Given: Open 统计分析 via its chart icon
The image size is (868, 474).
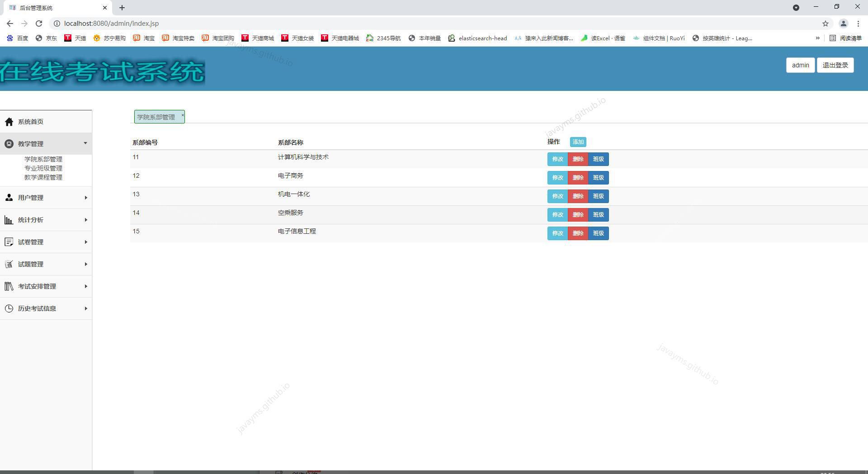Looking at the screenshot, I should click(x=9, y=220).
